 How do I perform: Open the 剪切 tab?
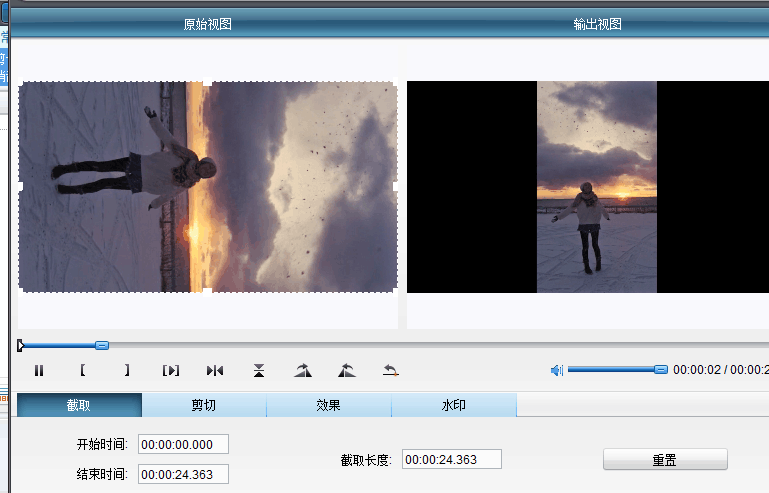click(204, 405)
